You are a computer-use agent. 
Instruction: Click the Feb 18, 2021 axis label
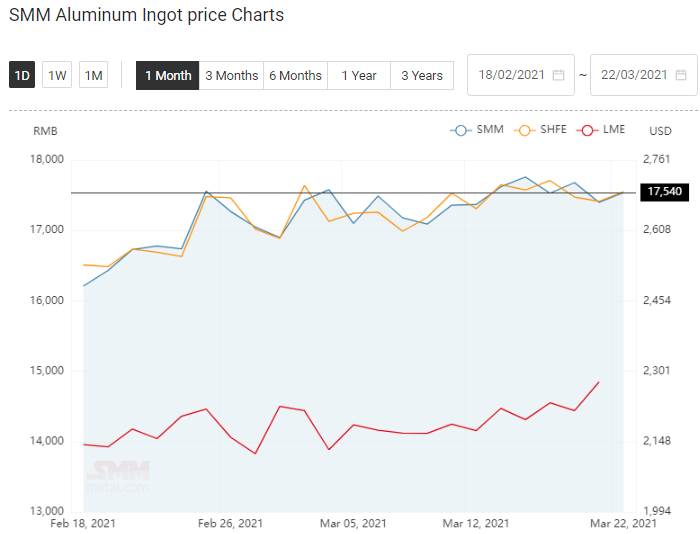click(83, 523)
